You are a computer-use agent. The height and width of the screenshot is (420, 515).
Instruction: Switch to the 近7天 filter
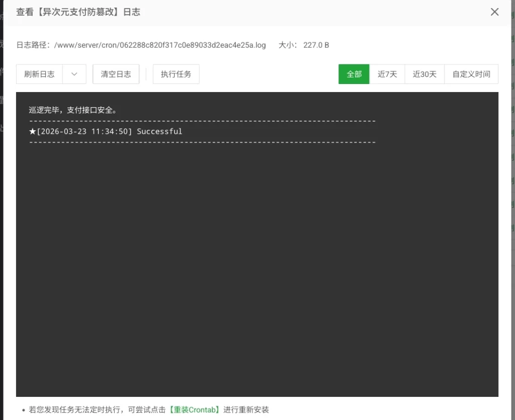tap(387, 74)
